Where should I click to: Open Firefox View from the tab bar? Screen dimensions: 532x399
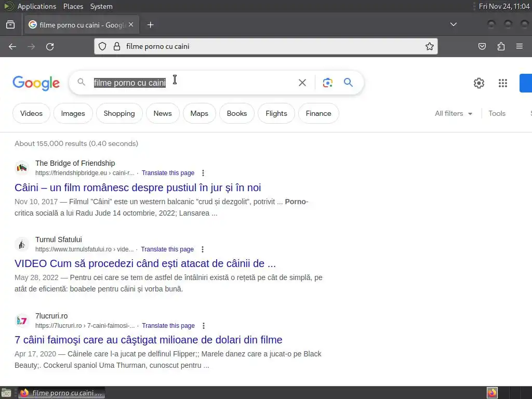(10, 25)
